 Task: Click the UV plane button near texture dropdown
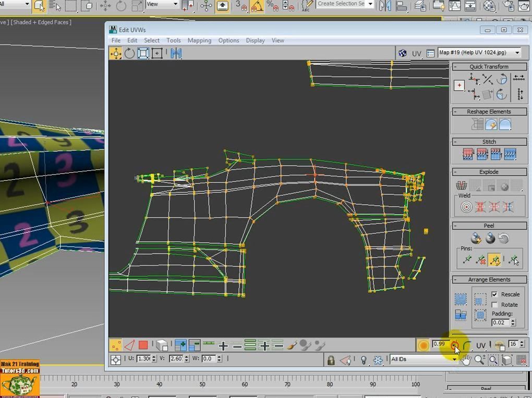pyautogui.click(x=417, y=54)
